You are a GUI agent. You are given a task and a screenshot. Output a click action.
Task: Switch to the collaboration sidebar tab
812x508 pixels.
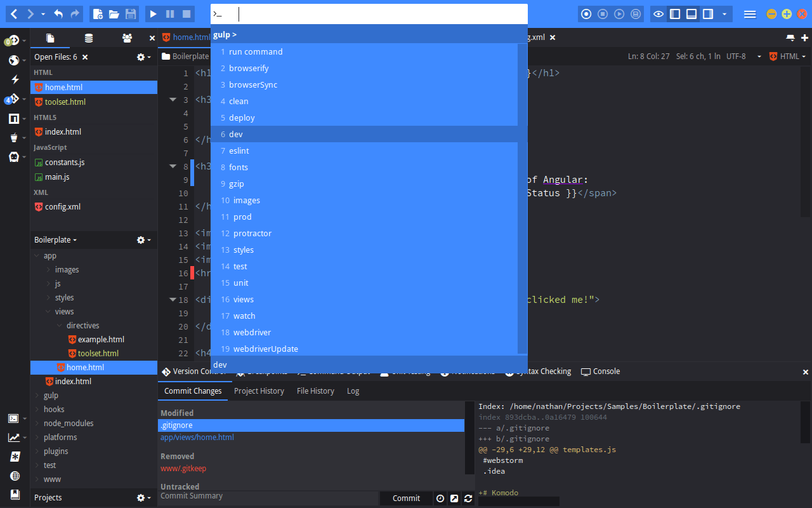point(127,38)
